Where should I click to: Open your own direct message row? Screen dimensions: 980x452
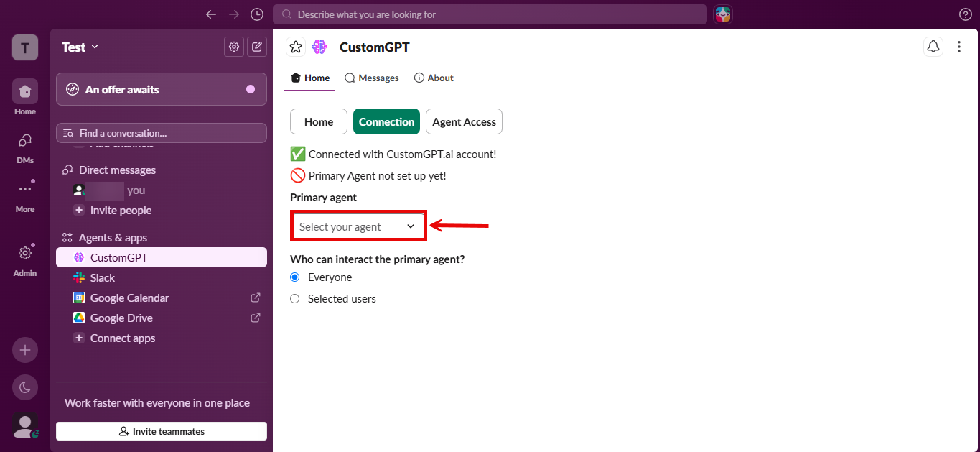pyautogui.click(x=162, y=190)
